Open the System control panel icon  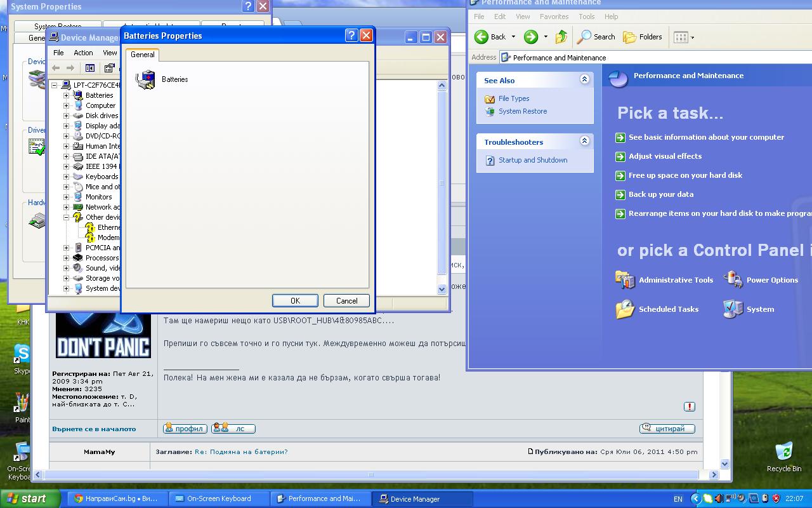click(733, 309)
